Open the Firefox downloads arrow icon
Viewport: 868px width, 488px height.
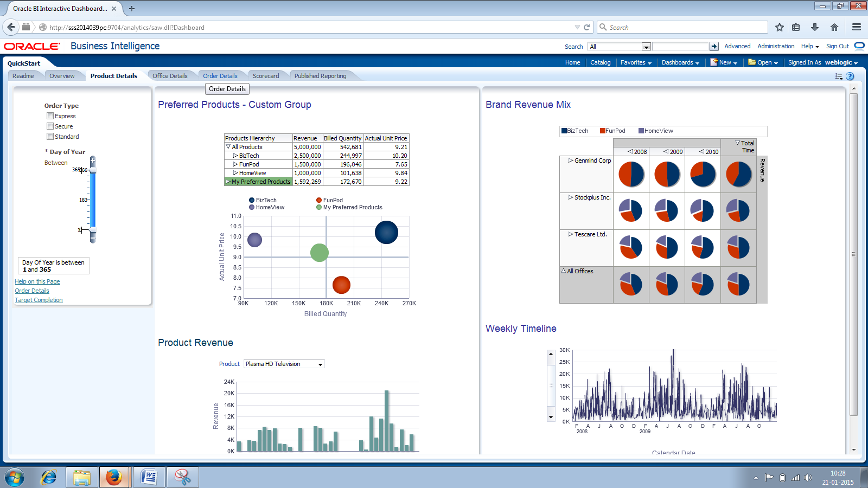point(815,27)
